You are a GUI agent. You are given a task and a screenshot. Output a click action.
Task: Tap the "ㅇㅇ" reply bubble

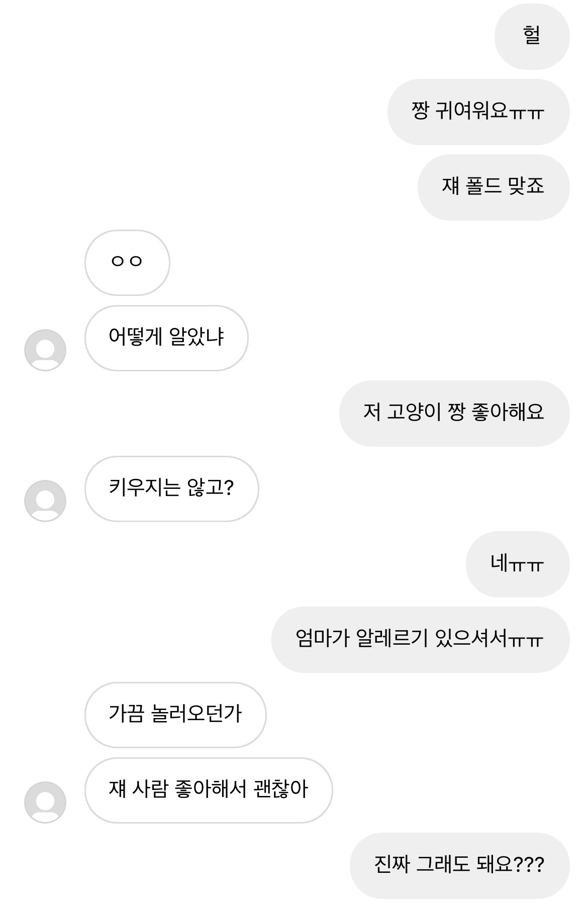coord(127,262)
